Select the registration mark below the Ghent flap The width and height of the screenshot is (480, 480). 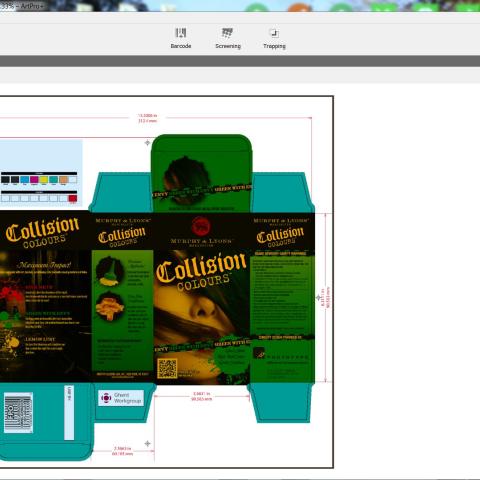coord(148,443)
